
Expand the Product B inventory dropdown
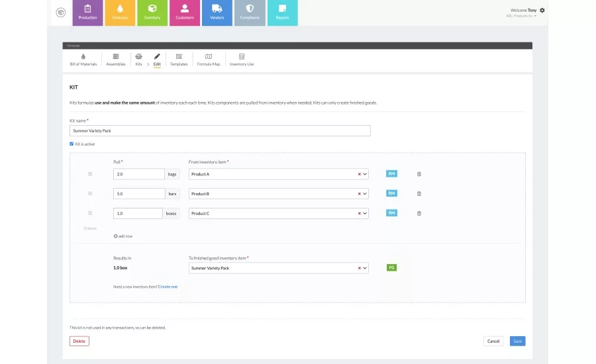(365, 194)
